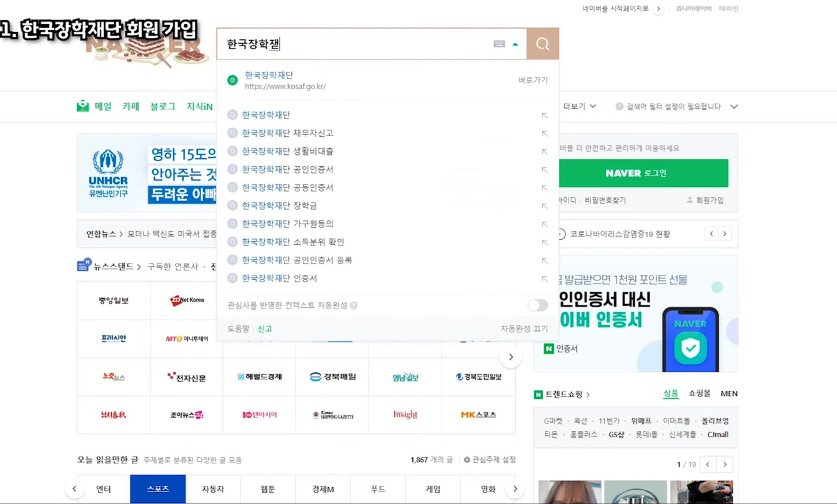Open the 프레시안 newsstand logo
Image resolution: width=837 pixels, height=504 pixels.
[x=114, y=338]
